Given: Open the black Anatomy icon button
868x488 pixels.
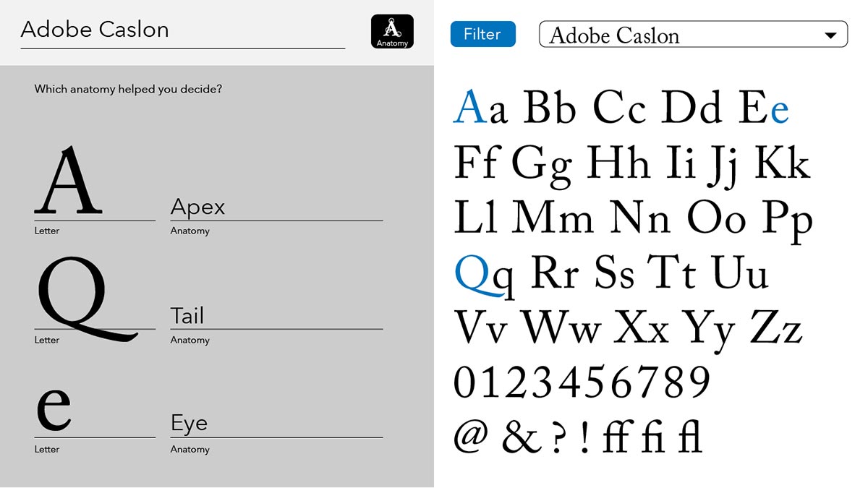Looking at the screenshot, I should pos(392,32).
